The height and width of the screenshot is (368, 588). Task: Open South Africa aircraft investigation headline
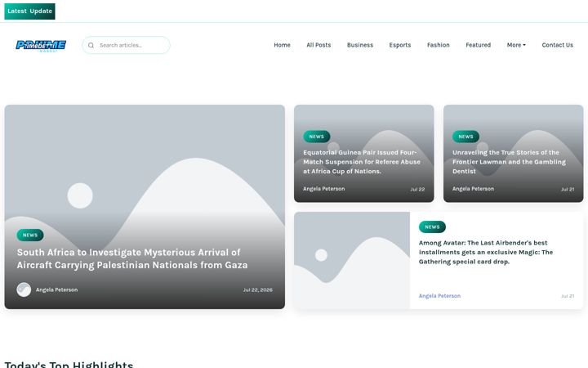(x=132, y=258)
